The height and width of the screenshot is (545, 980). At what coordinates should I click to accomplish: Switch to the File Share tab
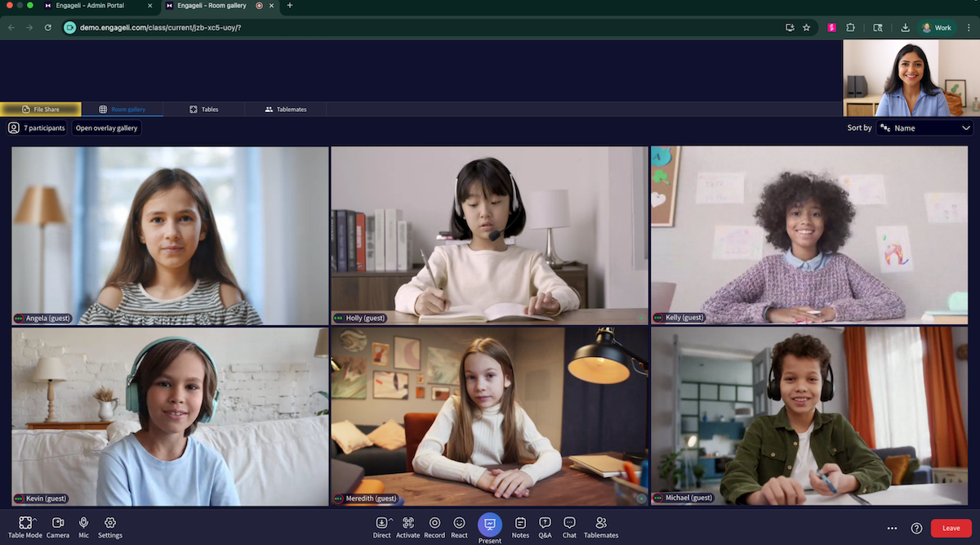click(41, 109)
